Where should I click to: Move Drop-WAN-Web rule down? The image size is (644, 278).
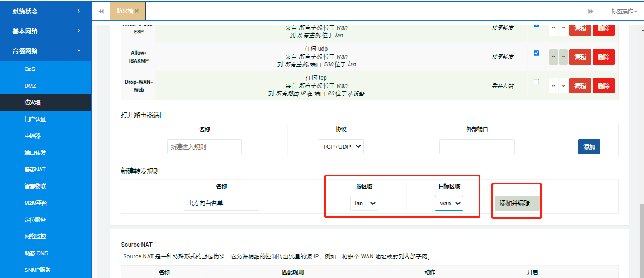[563, 85]
